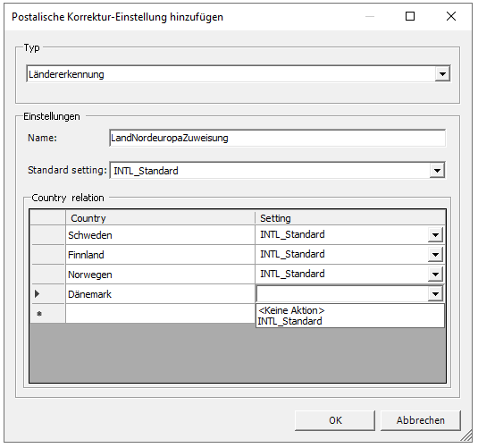Click the Abbrechen button
This screenshot has width=478, height=448.
pyautogui.click(x=421, y=420)
